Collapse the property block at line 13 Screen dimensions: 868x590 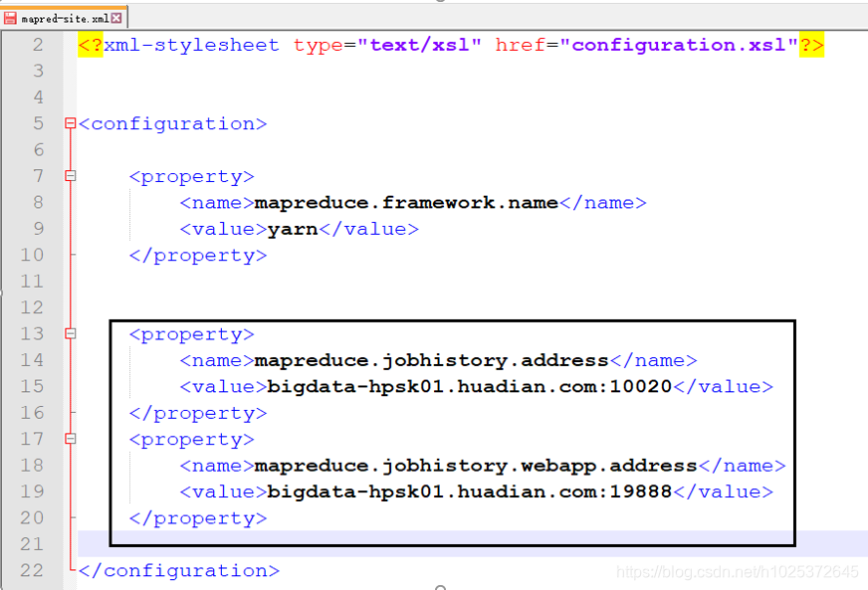point(70,333)
